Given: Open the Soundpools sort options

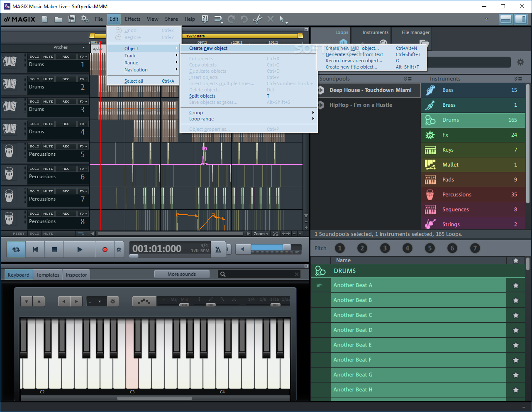Looking at the screenshot, I should 408,78.
